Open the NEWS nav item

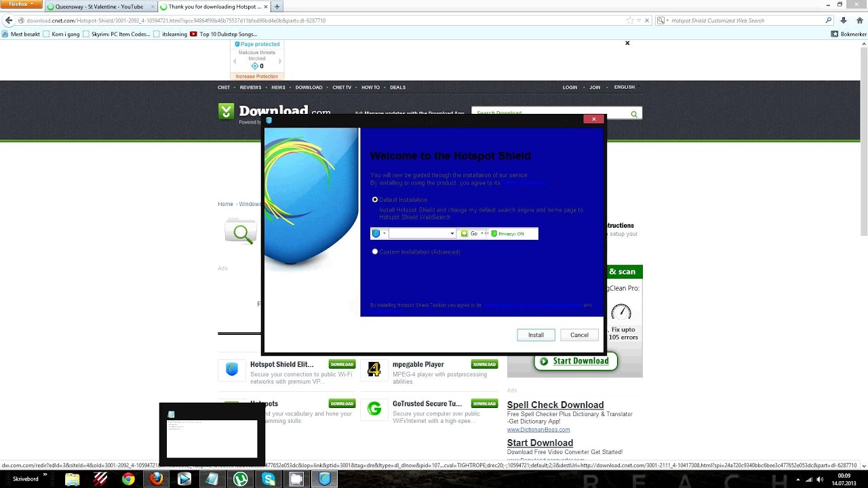278,87
